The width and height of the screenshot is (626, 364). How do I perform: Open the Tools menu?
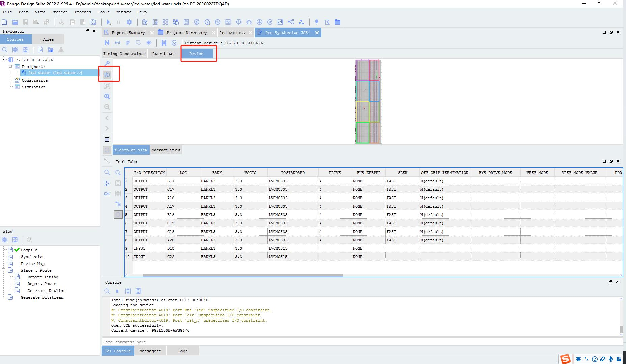[104, 12]
